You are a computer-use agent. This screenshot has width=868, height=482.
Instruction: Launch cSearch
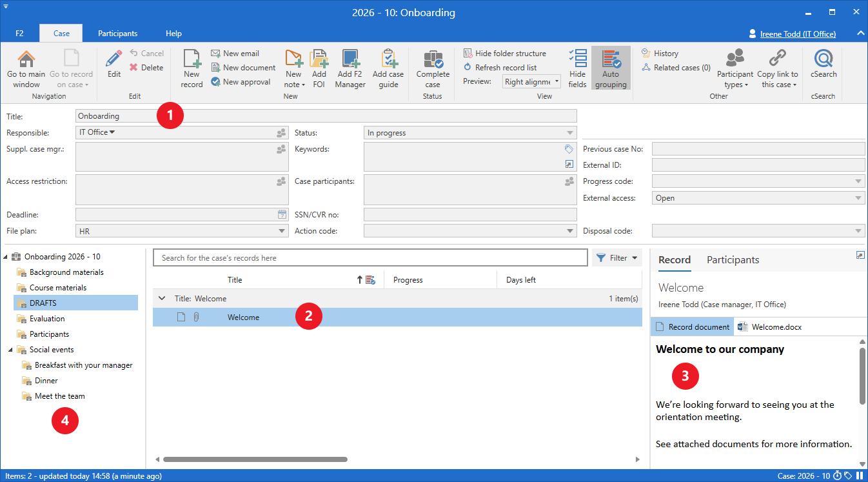tap(824, 64)
